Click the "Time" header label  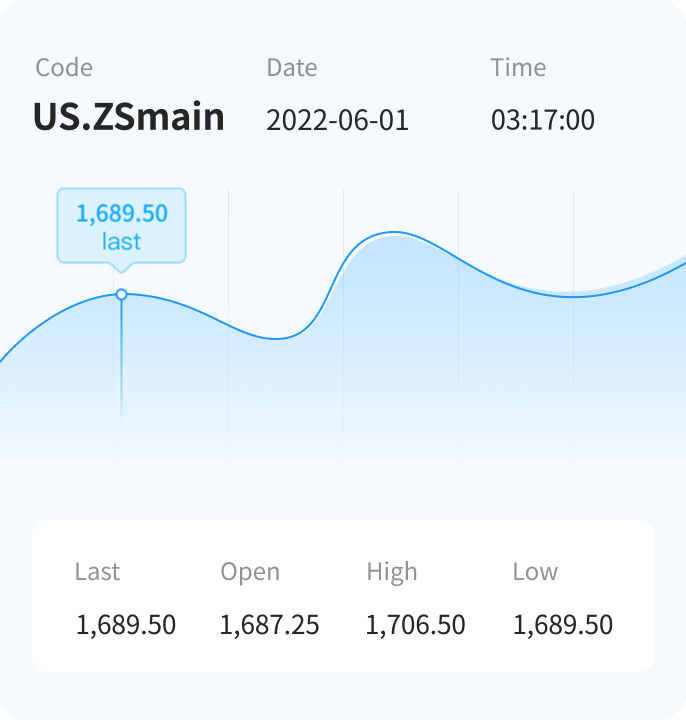tap(518, 68)
